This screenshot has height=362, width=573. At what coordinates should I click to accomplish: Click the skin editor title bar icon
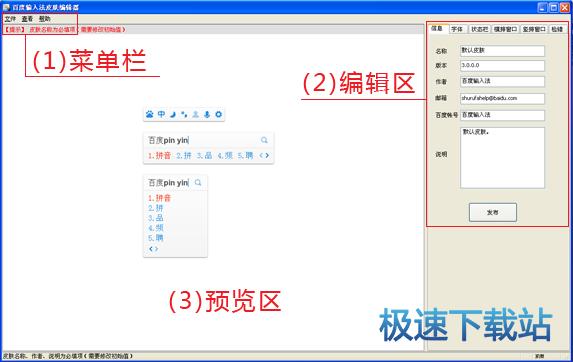tap(6, 7)
